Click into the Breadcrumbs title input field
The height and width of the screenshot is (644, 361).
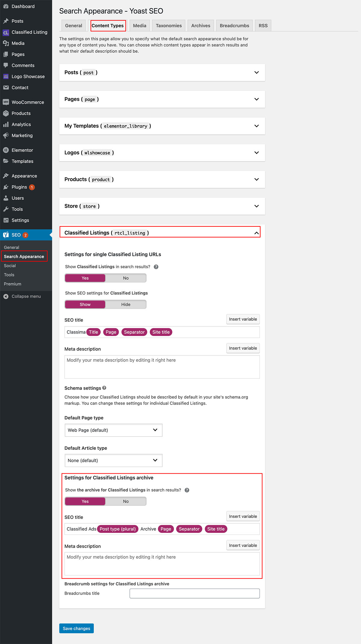195,593
